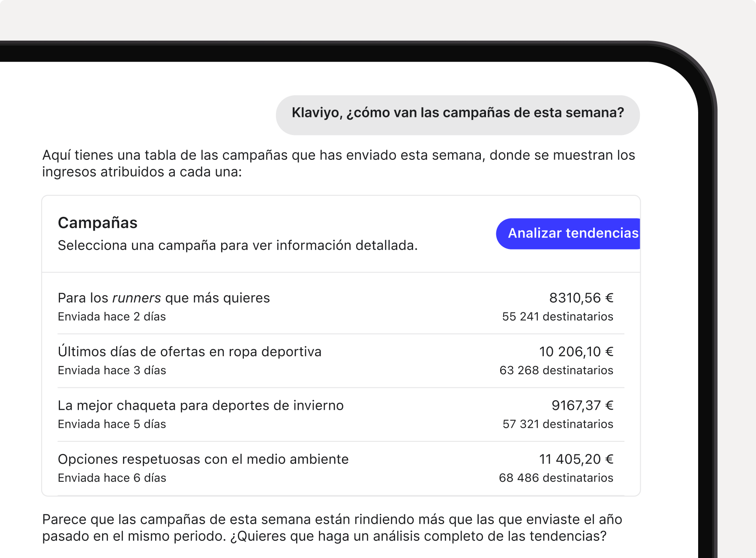Click "57 321 destinatarios" recipient count
The width and height of the screenshot is (756, 558).
pyautogui.click(x=558, y=424)
